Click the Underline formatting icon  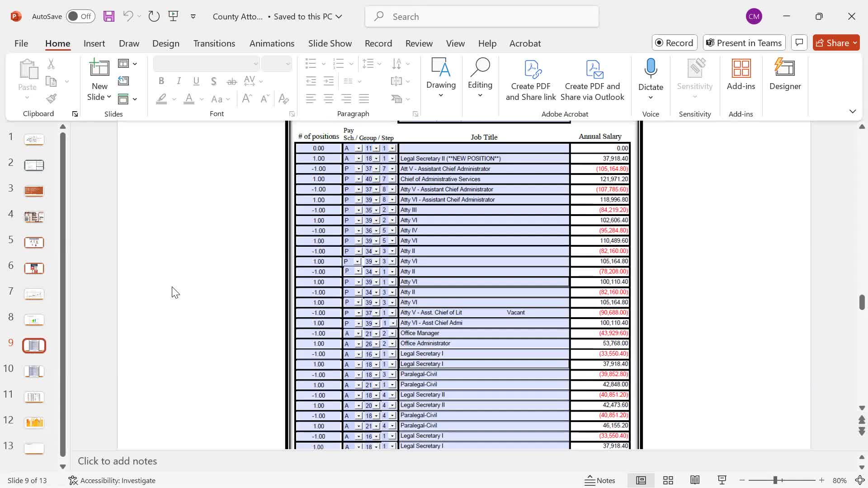pyautogui.click(x=196, y=81)
